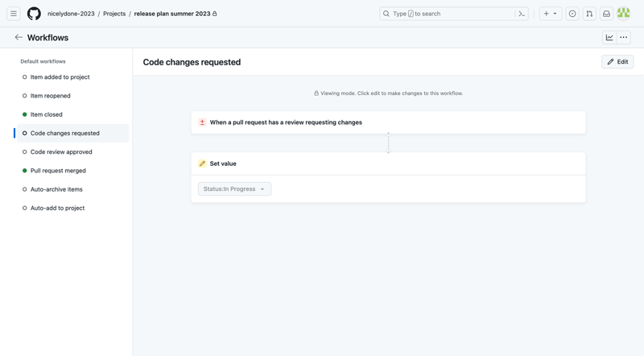Viewport: 644px width, 356px height.
Task: Click the Code changes requested page title
Action: [x=192, y=62]
